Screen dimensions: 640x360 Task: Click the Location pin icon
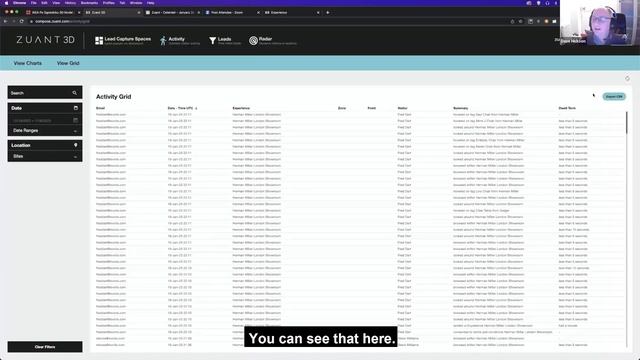pos(76,145)
